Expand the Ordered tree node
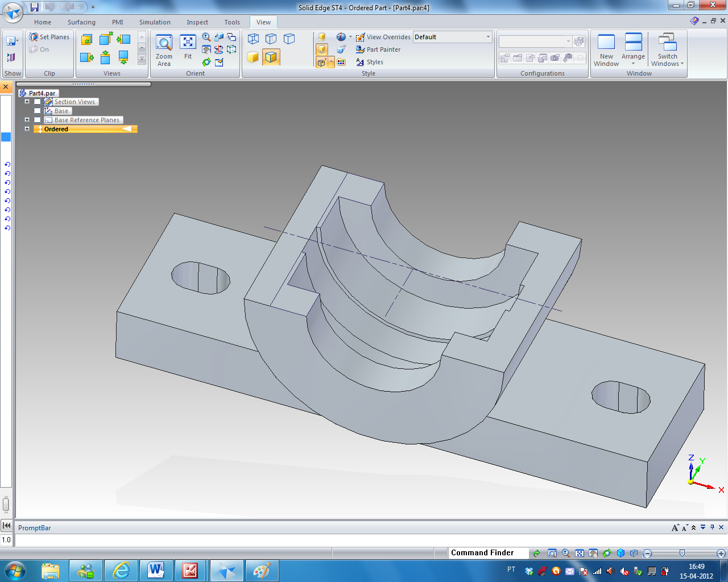 [27, 129]
